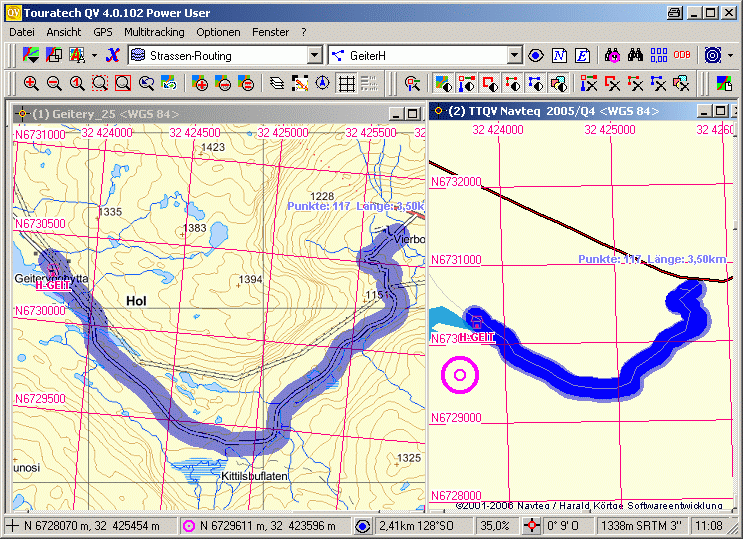This screenshot has height=539, width=743.
Task: Click the binoculars with pink circle
Action: (x=613, y=55)
